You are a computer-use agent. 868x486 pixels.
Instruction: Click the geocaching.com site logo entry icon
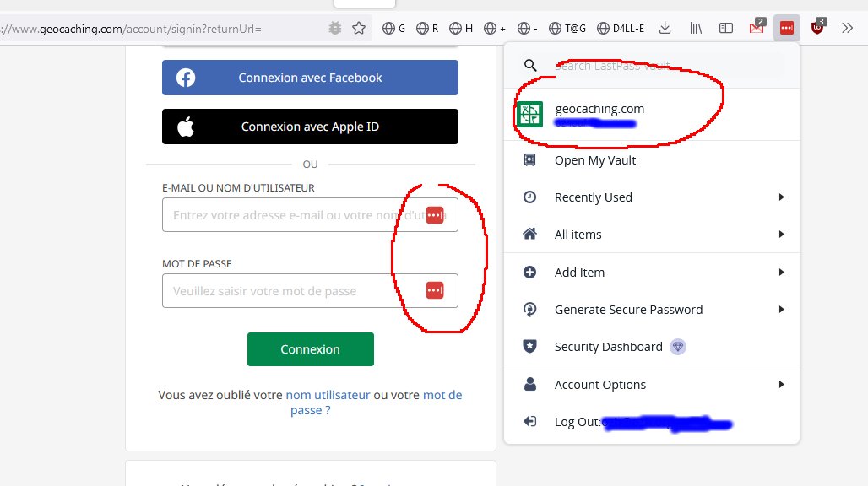[x=529, y=115]
